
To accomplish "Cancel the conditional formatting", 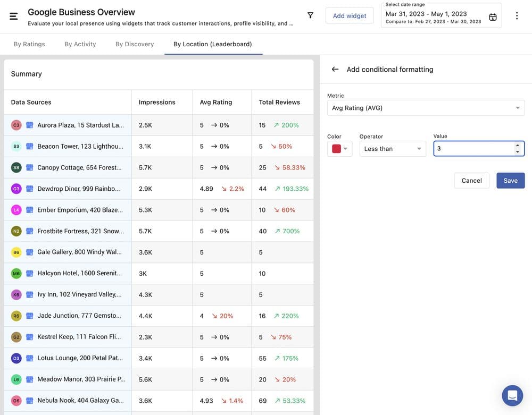I will pyautogui.click(x=471, y=181).
